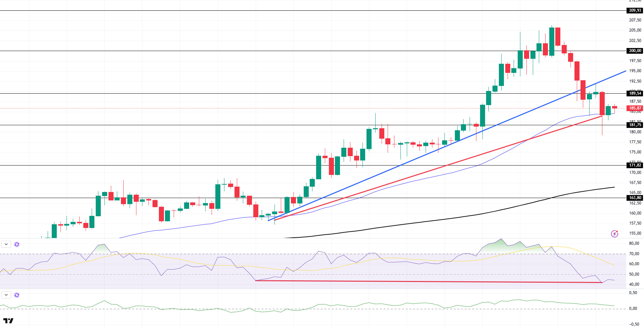Select the red horizontal line on RSI pane
The width and height of the screenshot is (644, 330).
pyautogui.click(x=428, y=281)
